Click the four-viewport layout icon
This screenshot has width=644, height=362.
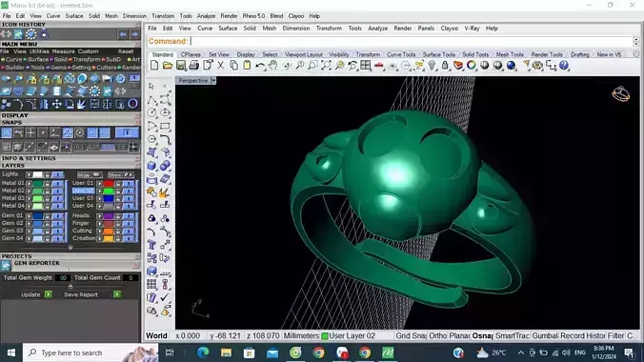[x=365, y=66]
